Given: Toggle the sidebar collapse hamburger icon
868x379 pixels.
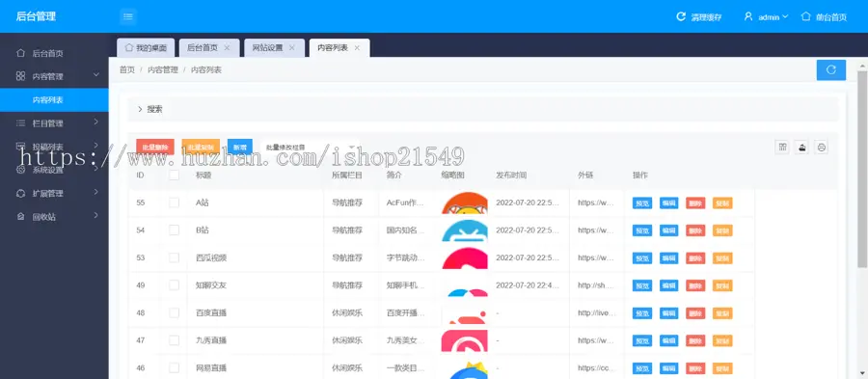Looking at the screenshot, I should point(128,16).
